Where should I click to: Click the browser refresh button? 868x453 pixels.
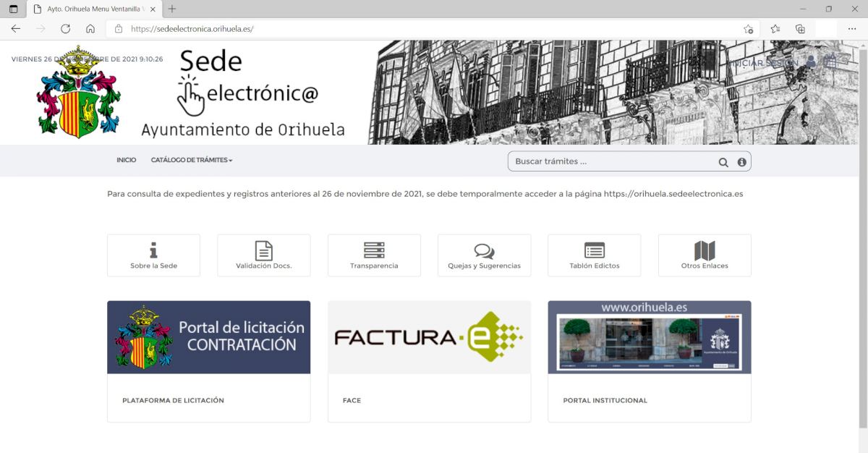coord(65,29)
